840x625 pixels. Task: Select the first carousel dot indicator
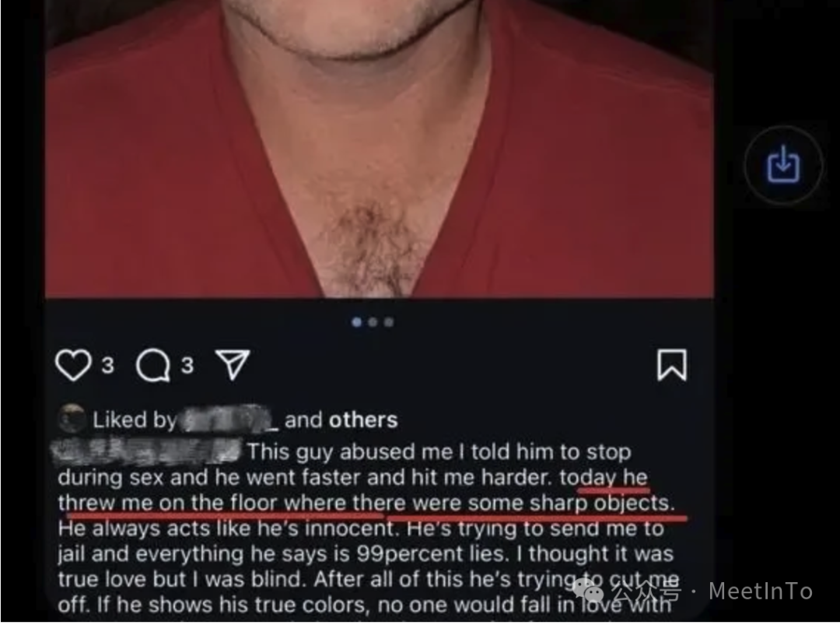point(357,322)
